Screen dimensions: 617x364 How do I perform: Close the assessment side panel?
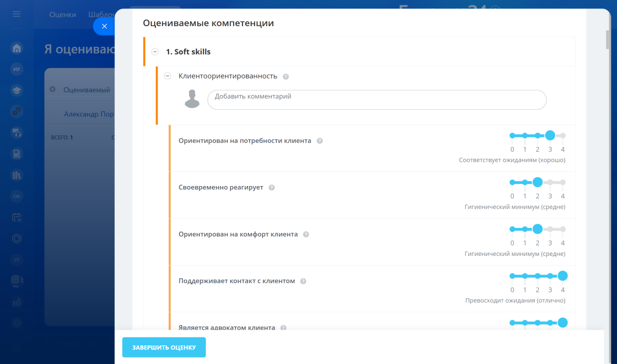(x=104, y=26)
